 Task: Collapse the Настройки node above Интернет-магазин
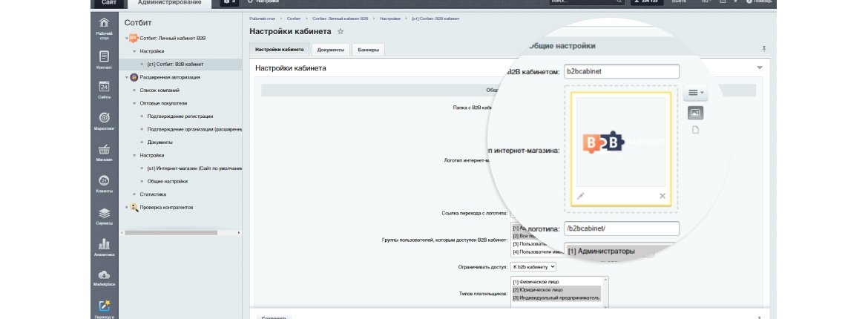click(x=134, y=156)
